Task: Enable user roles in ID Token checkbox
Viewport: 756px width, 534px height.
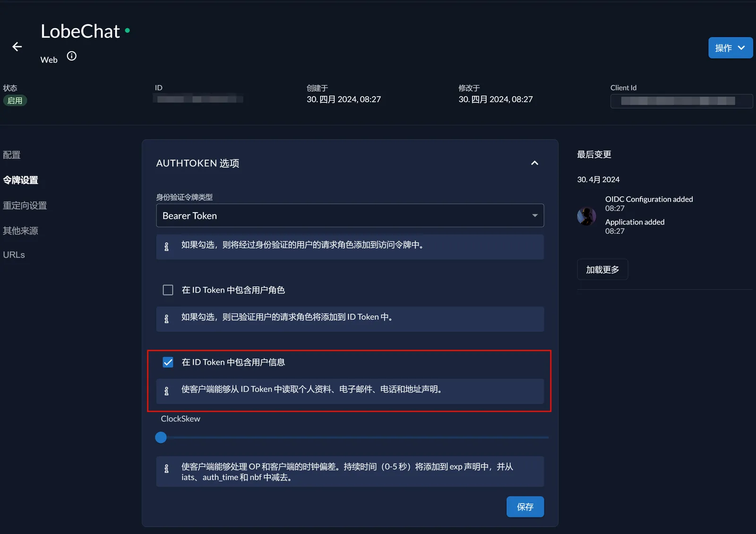Action: coord(168,290)
